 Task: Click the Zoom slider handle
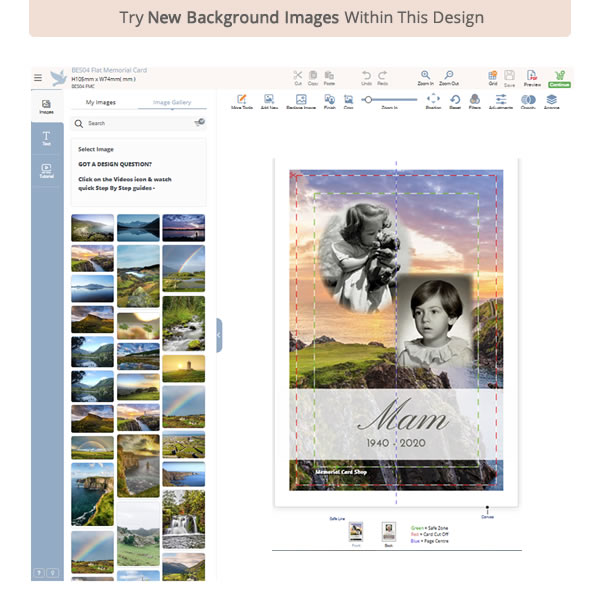(370, 99)
